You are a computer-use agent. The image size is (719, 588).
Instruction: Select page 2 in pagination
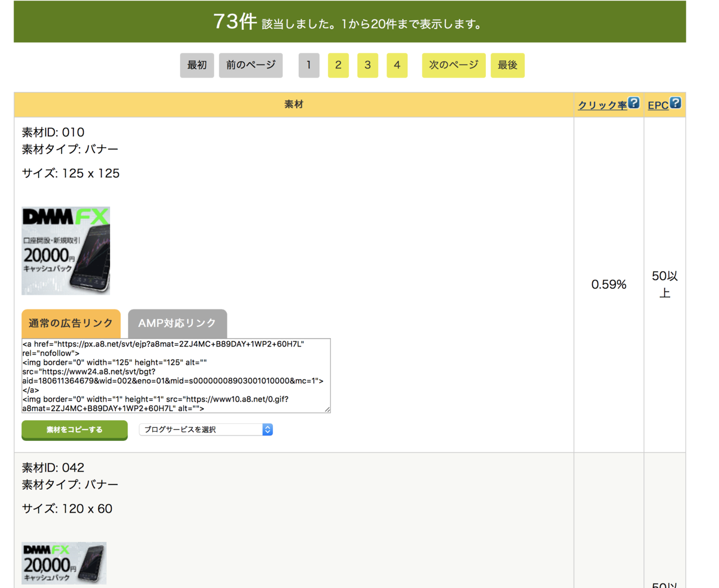pos(338,65)
